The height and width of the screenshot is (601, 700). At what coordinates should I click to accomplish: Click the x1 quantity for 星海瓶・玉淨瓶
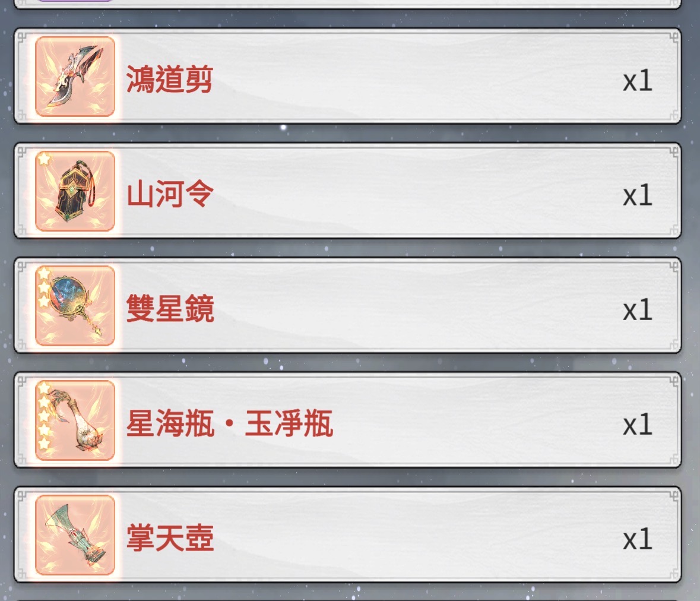coord(638,424)
